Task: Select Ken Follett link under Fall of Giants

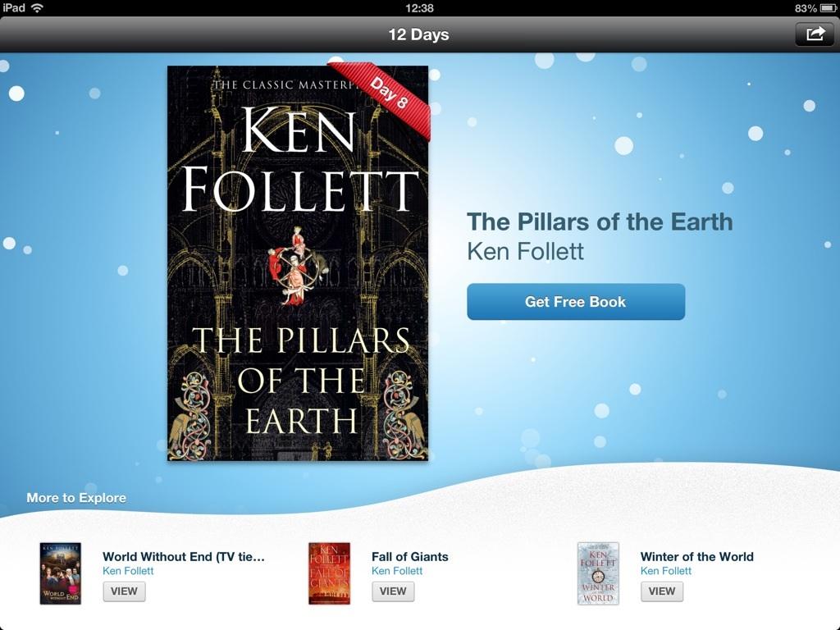Action: 397,571
